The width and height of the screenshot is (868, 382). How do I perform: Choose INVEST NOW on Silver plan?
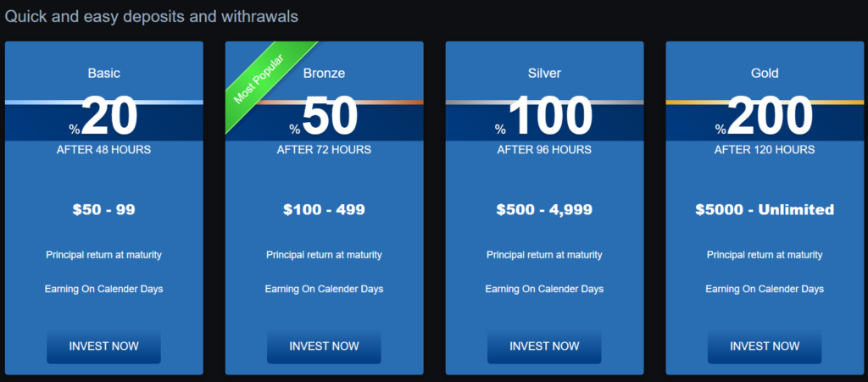[x=544, y=346]
